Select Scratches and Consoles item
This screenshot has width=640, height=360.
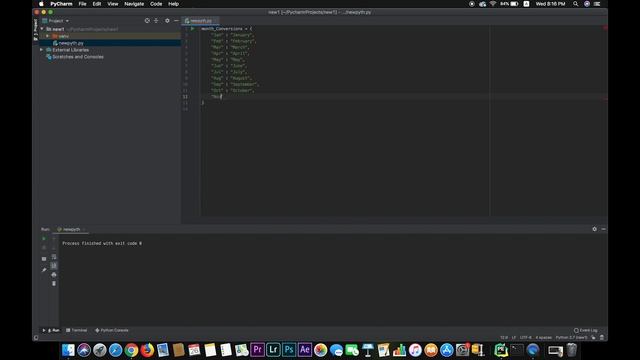[x=78, y=57]
